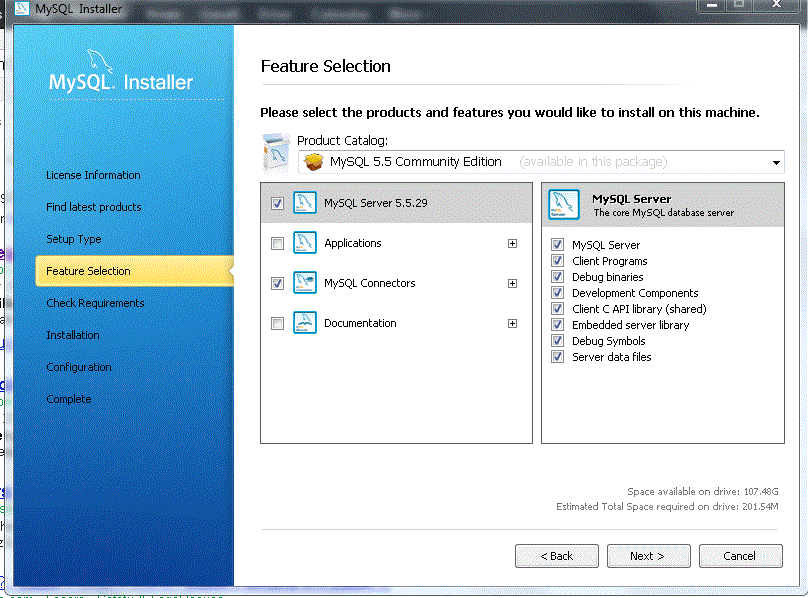808x598 pixels.
Task: Click the Next button
Action: point(648,556)
